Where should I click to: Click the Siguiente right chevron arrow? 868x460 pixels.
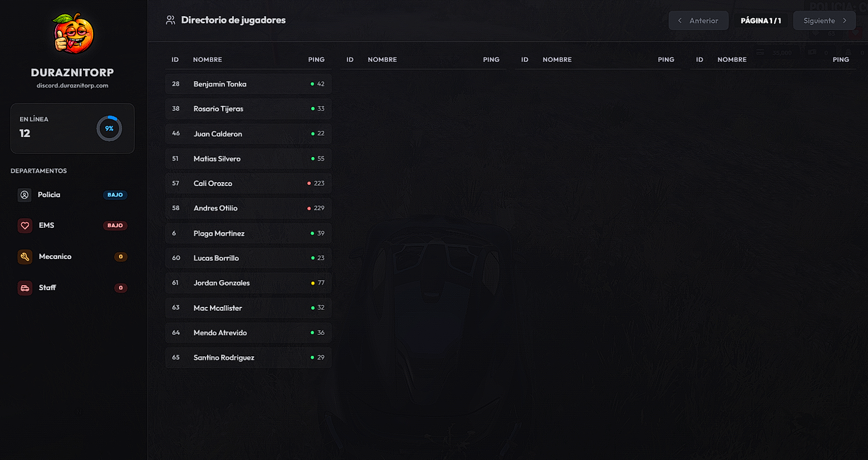845,21
